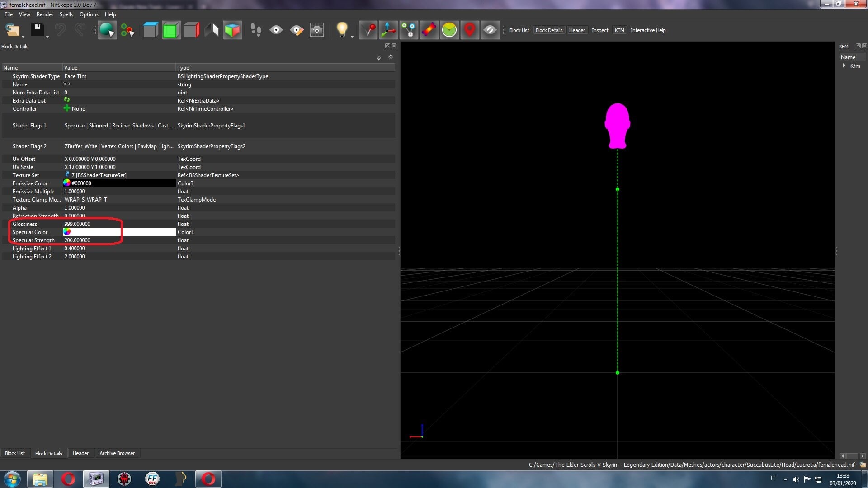
Task: Toggle the red pin checkmark icon
Action: [x=368, y=30]
